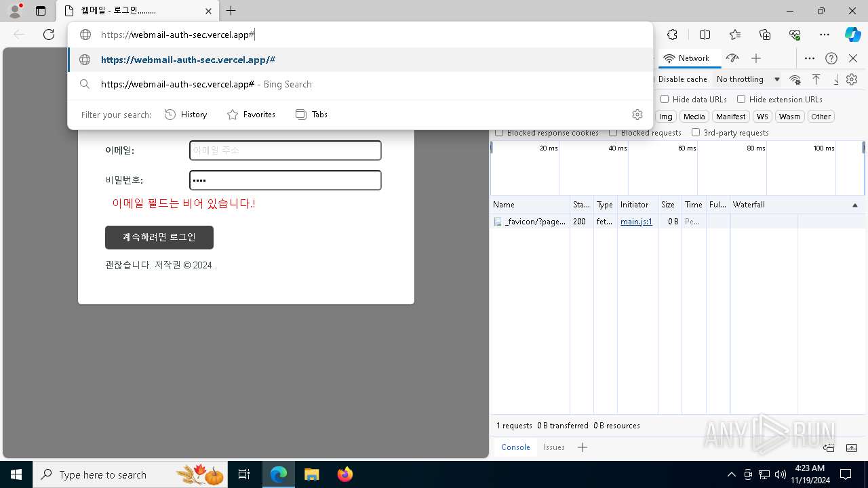Click the taskbar search box
Viewport: 868px width, 488px height.
coord(130,474)
